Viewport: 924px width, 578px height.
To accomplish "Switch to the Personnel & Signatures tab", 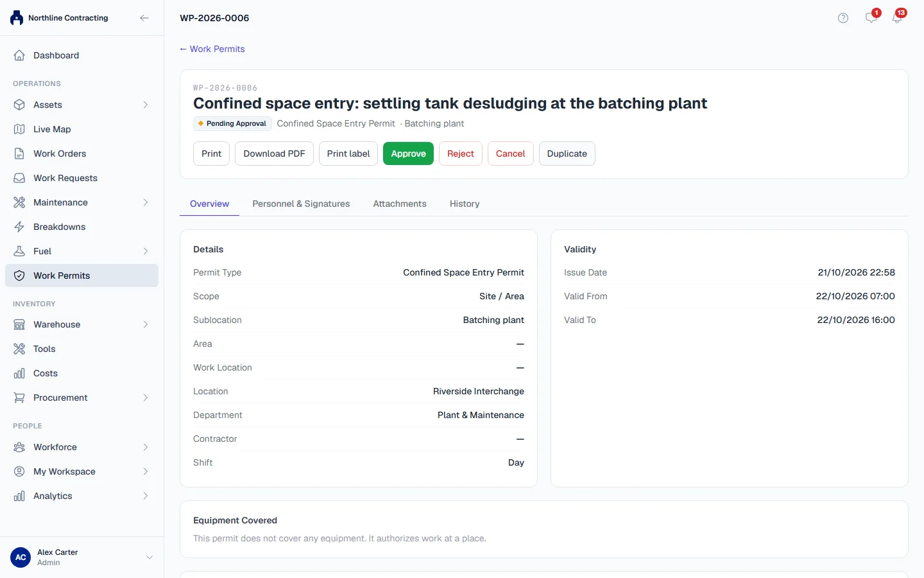I will coord(301,204).
